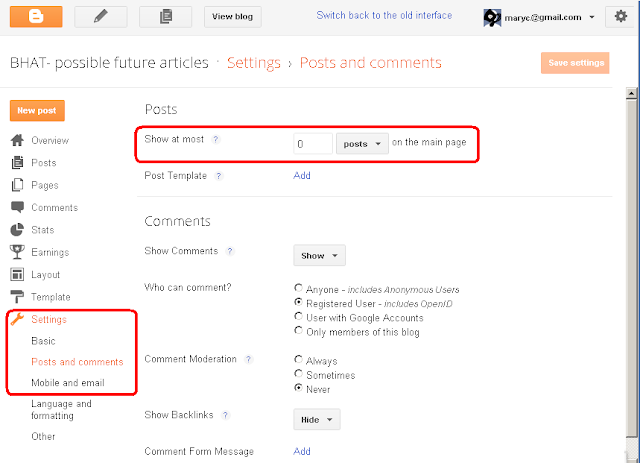Set comment moderation to Always
Viewport: 640px width, 463px height.
pos(298,360)
